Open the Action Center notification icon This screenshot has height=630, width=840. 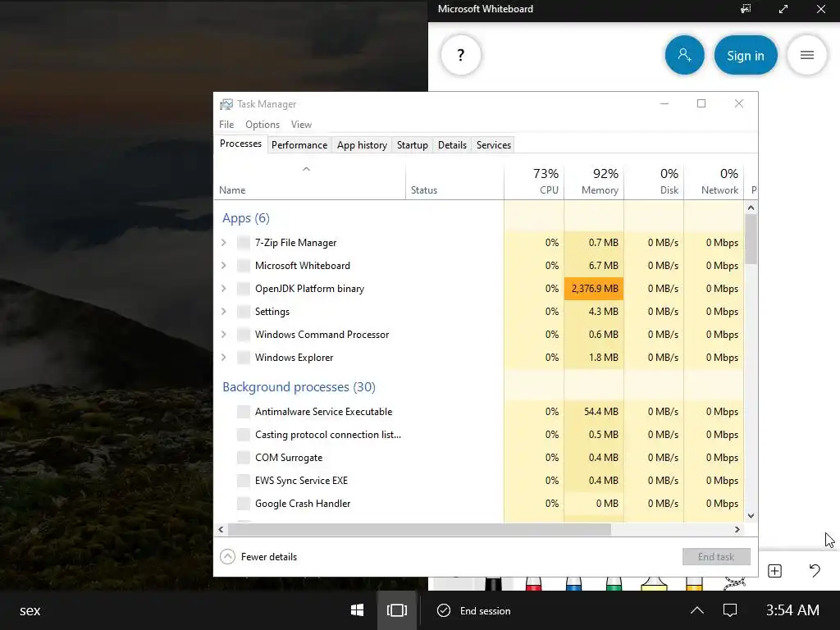(729, 610)
